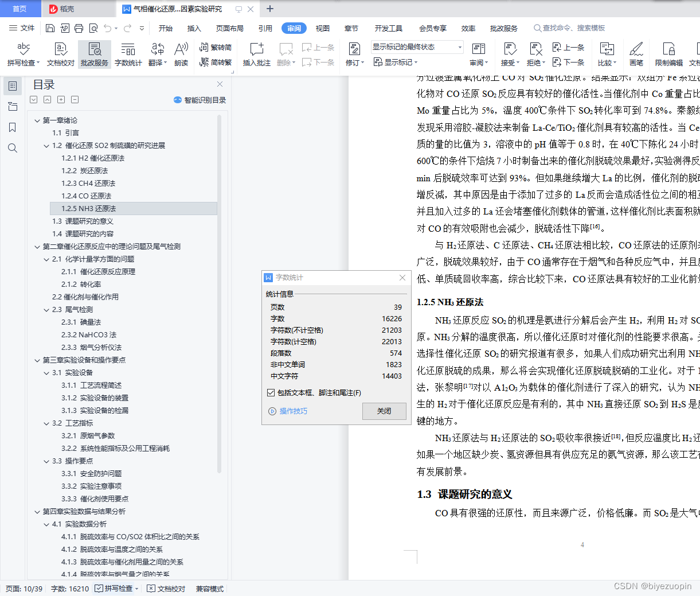Switch to the 插入 ribbon tab
Viewport: 700px width, 596px height.
click(x=194, y=28)
